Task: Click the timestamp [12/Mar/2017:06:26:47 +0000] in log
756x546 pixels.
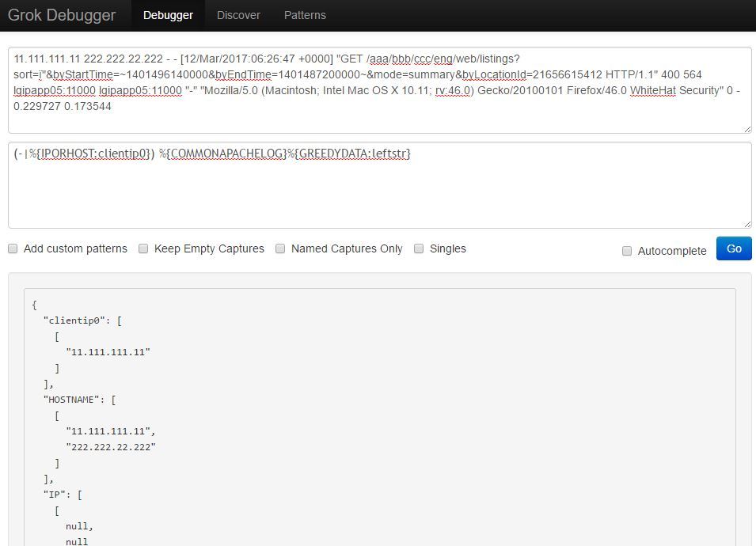Action: pos(256,59)
